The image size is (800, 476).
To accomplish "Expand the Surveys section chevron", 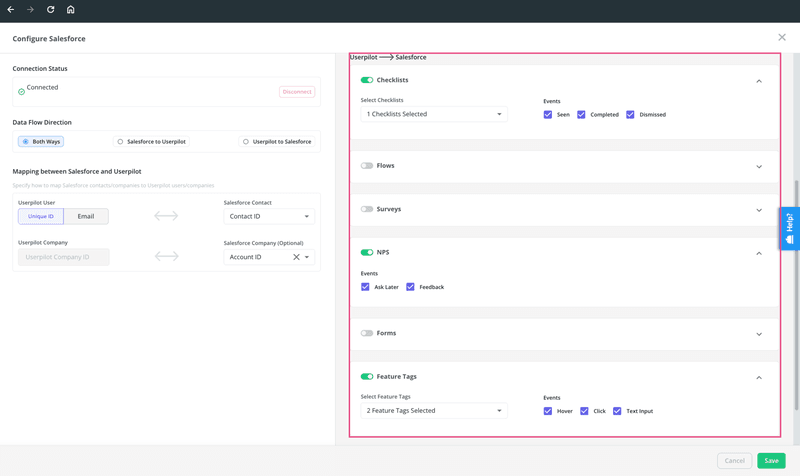I will click(759, 210).
